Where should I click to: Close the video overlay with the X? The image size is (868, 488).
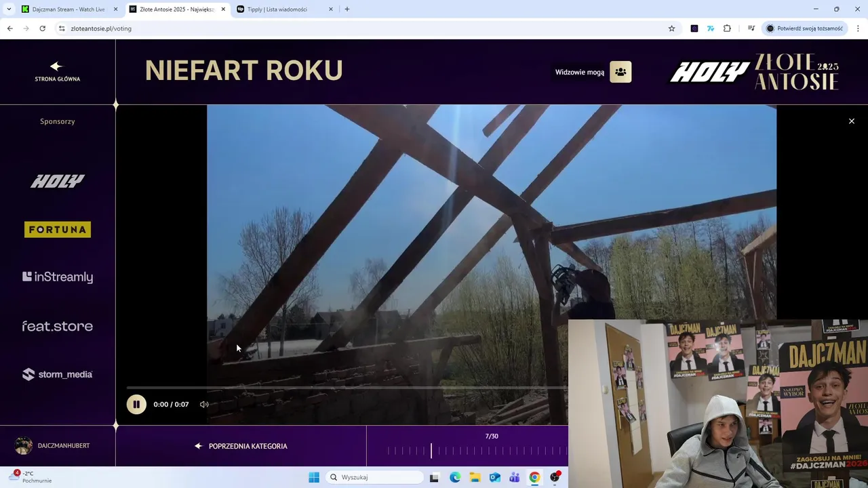pyautogui.click(x=852, y=121)
